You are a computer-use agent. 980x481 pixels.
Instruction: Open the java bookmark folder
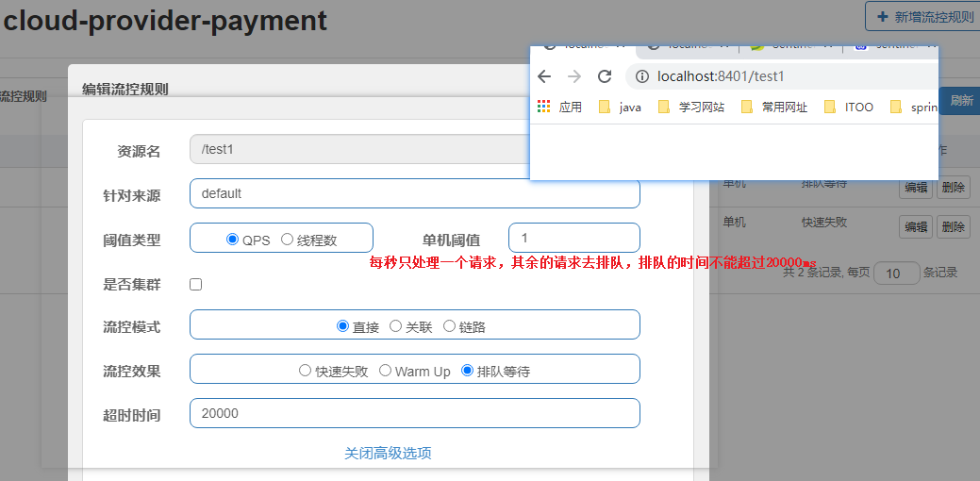pyautogui.click(x=620, y=107)
